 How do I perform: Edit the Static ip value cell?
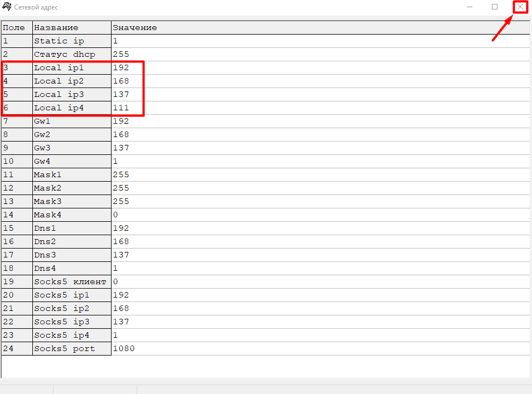[321, 41]
